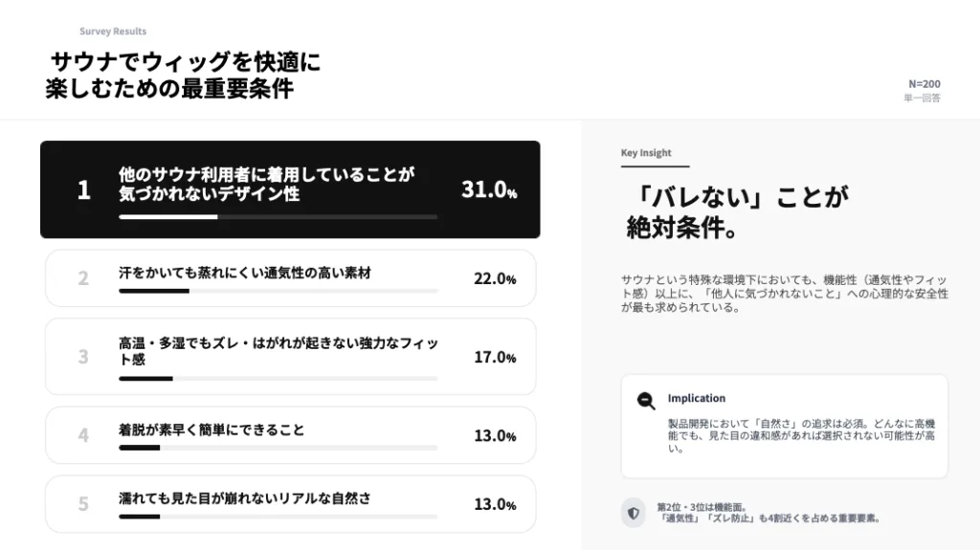Click the large number 1 rank badge

click(83, 189)
